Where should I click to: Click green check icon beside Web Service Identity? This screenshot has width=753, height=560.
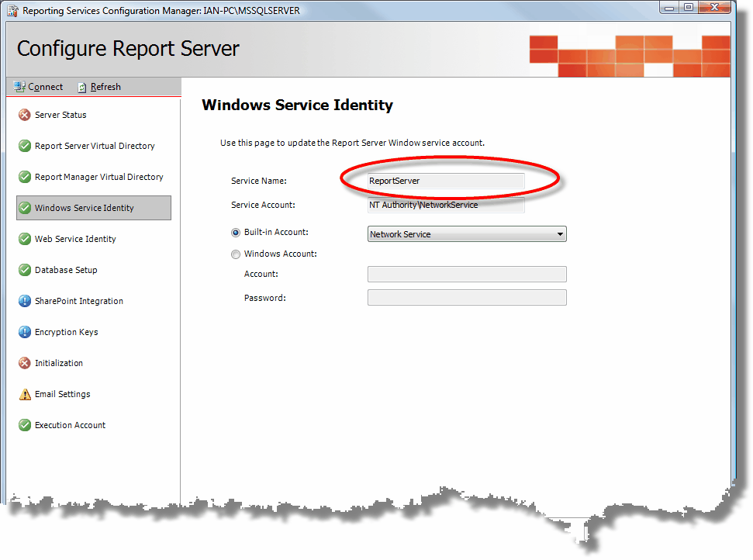coord(25,239)
